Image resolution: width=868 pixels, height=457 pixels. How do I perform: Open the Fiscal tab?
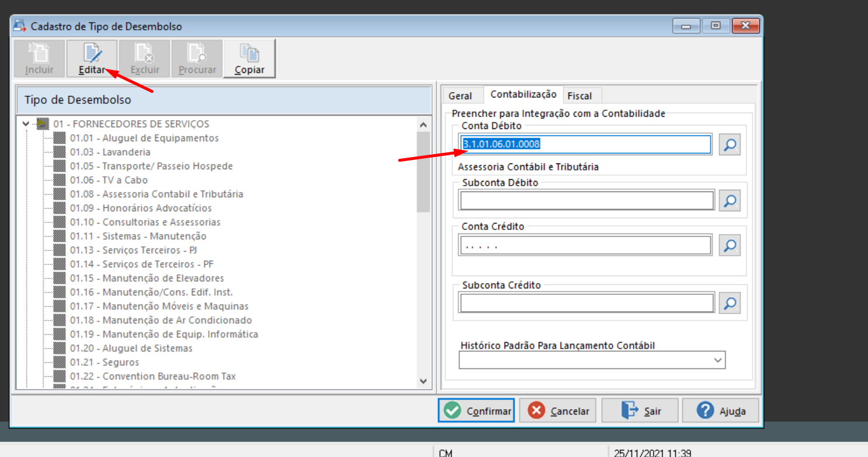[580, 96]
